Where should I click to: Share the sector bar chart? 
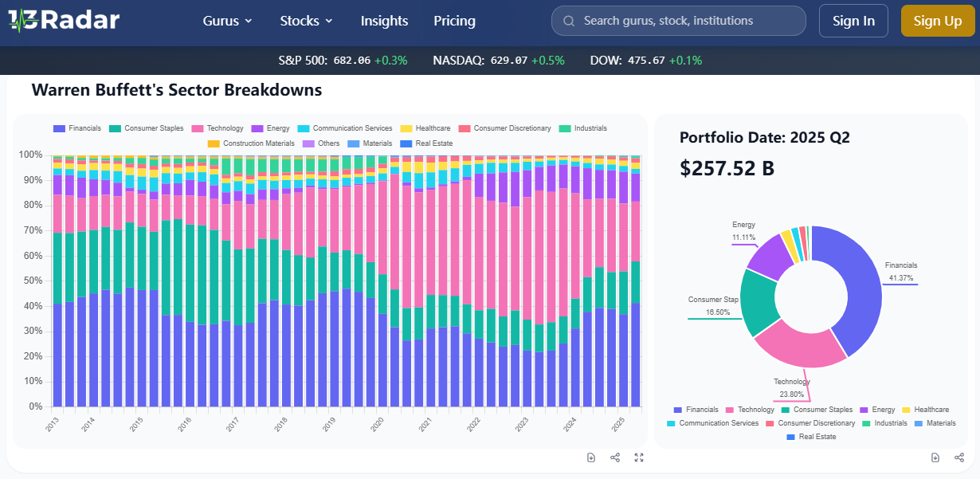615,457
